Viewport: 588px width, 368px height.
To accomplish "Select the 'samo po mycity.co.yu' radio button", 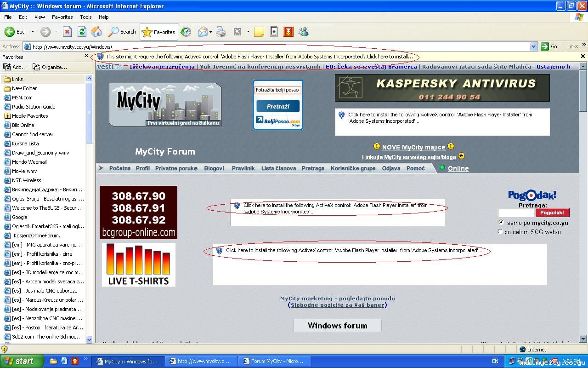I will 501,223.
